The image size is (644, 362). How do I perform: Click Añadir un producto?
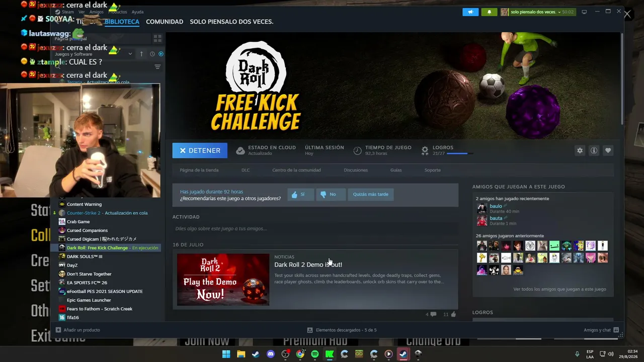point(78,330)
